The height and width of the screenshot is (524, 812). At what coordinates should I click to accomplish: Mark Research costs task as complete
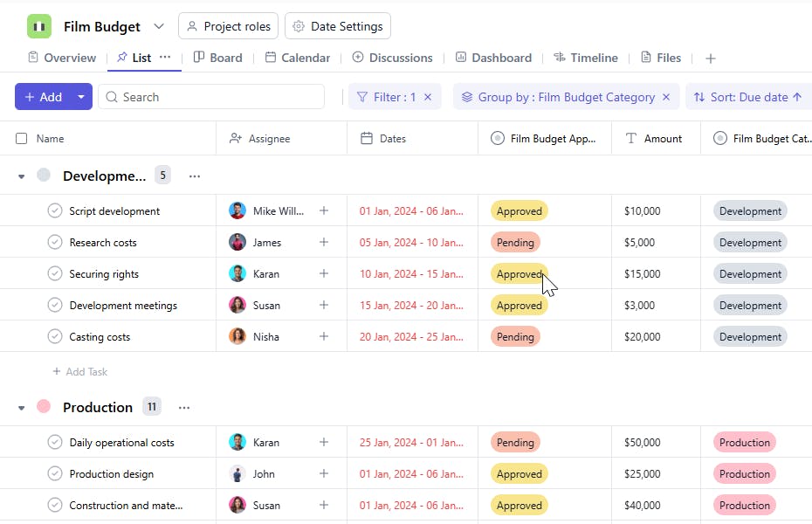pos(55,242)
